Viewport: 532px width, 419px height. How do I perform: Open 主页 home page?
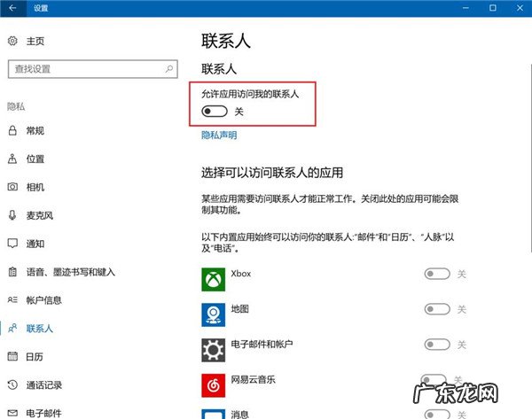pos(35,41)
